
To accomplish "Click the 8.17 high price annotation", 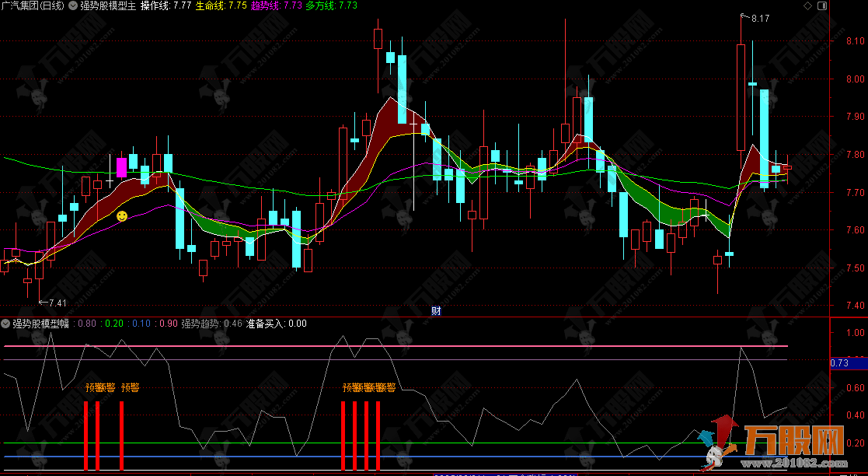I will 759,19.
